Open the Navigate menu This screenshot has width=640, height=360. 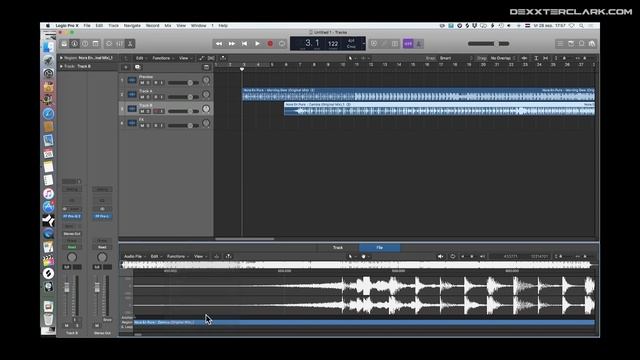click(x=132, y=25)
